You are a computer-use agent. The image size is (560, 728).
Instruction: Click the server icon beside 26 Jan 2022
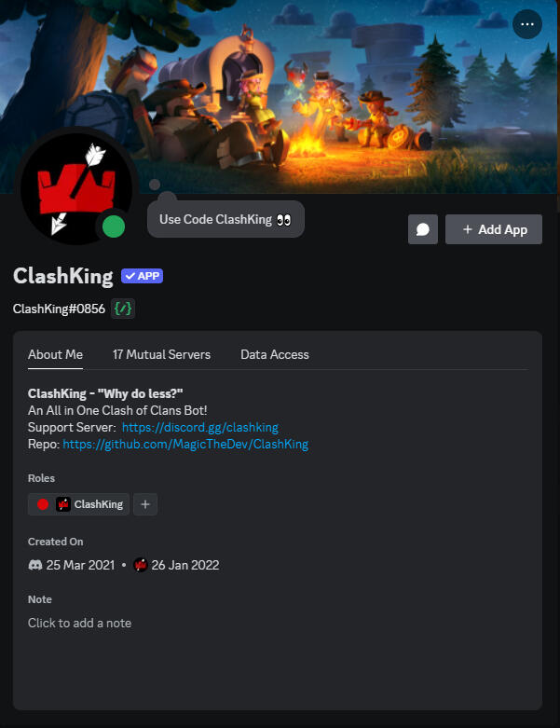coord(140,565)
